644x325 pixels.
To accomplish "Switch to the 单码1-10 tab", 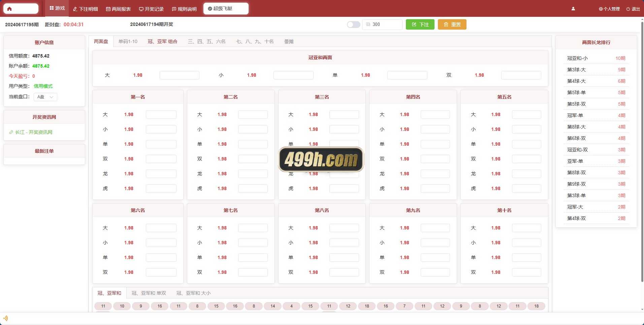I will [x=128, y=41].
